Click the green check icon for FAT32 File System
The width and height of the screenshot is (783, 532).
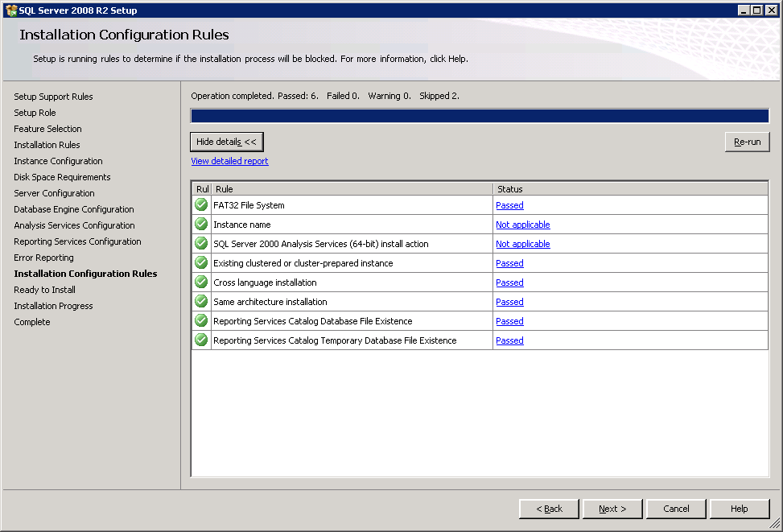201,204
